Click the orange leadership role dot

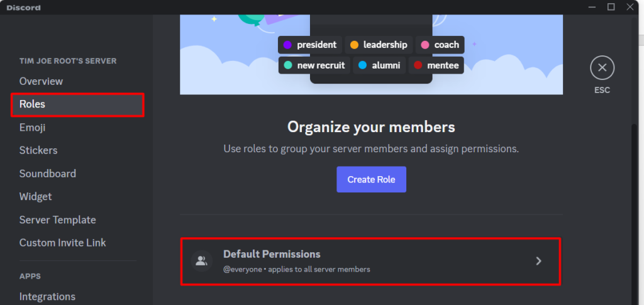(354, 45)
